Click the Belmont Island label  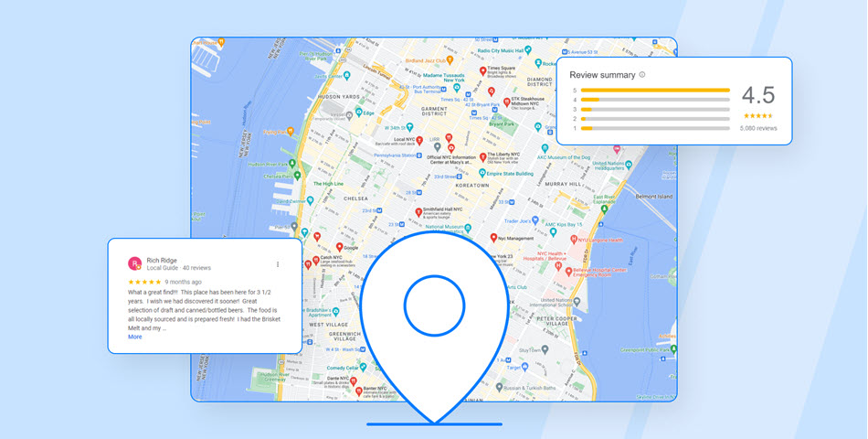654,197
